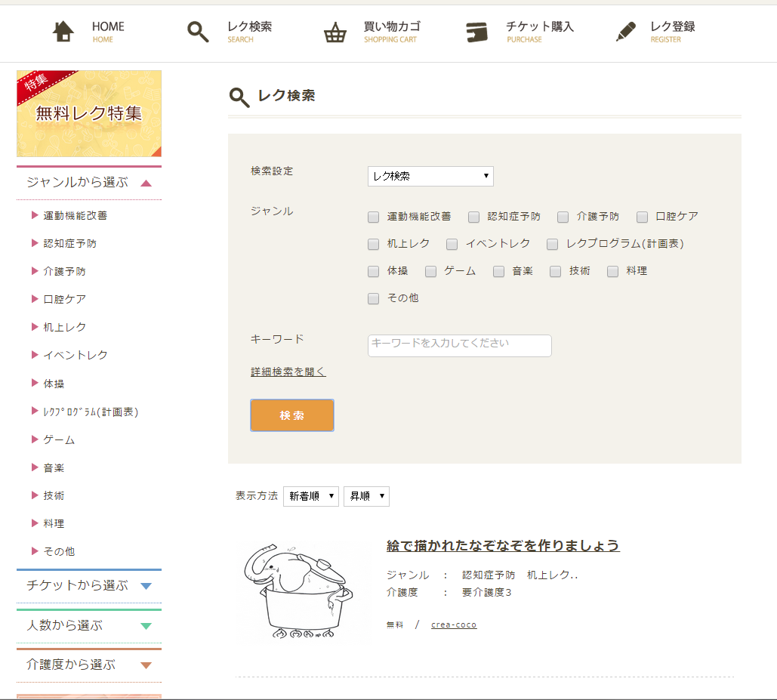Click the レク検索 magnifier icon in header

click(x=198, y=32)
